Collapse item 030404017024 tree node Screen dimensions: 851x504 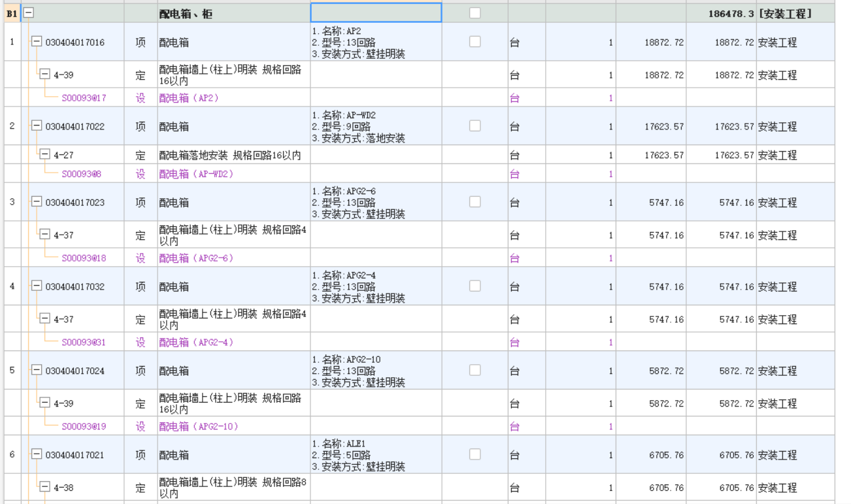tap(37, 371)
